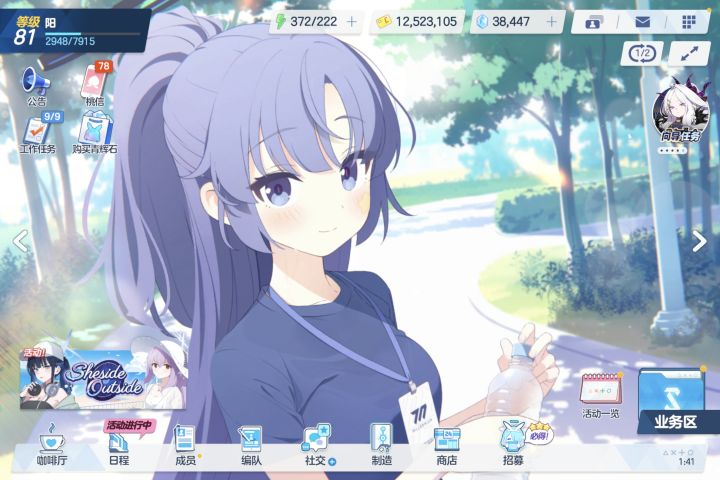Open the grid menu icon

(689, 22)
